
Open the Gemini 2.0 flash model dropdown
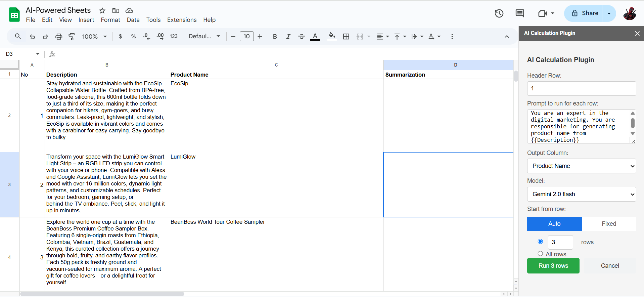coord(582,194)
